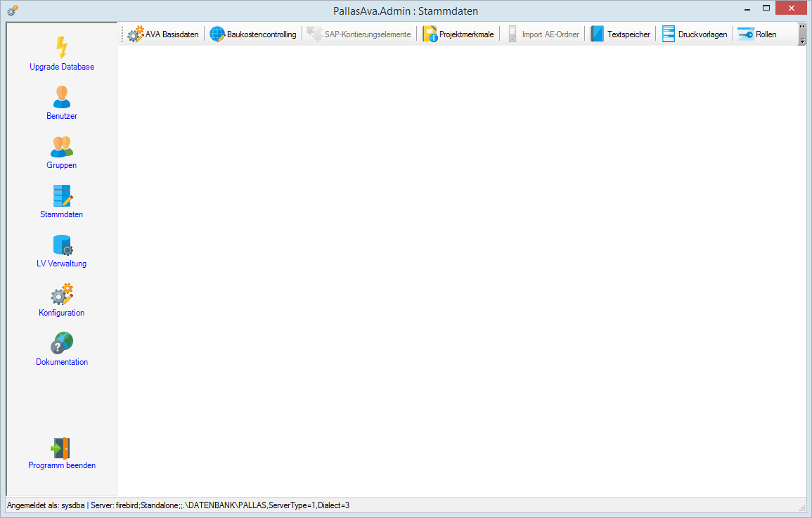
Task: Click the Baukostencontrolling globe icon
Action: click(x=217, y=34)
